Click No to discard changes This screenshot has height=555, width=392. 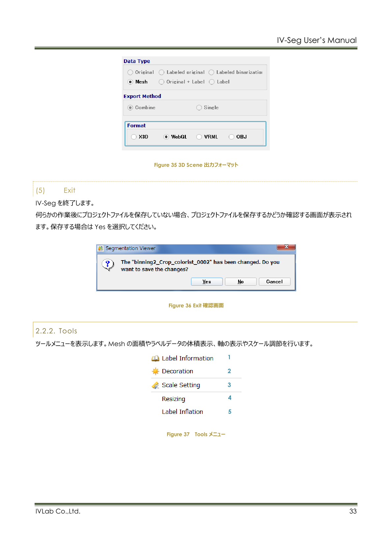240,282
